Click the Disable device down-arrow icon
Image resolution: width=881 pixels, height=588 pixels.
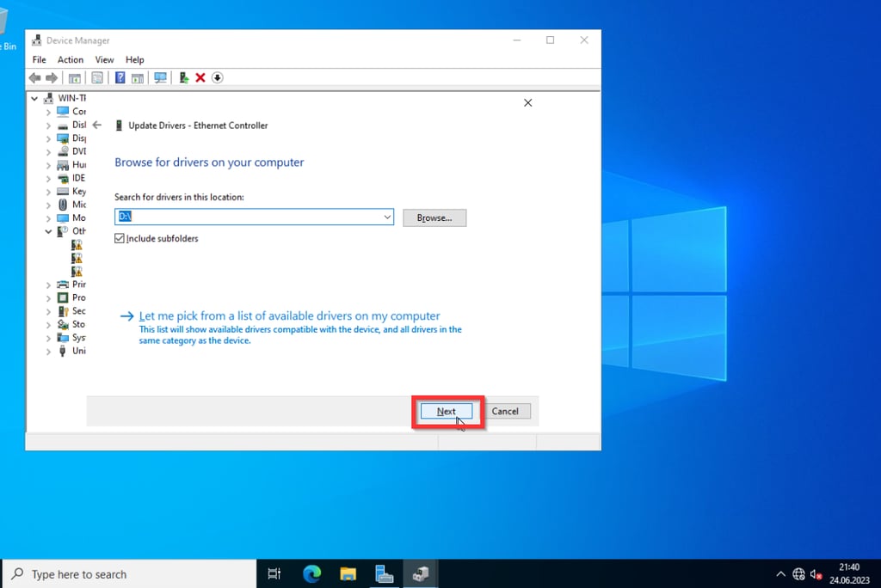click(218, 77)
